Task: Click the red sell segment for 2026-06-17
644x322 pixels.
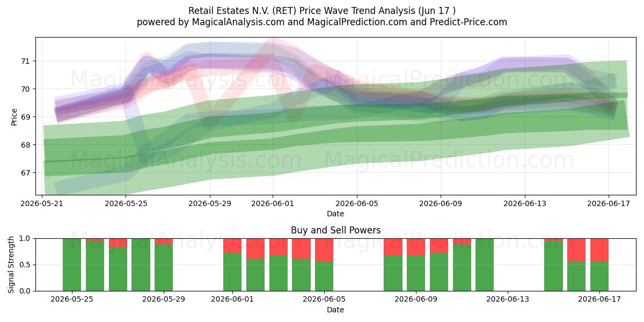Action: [599, 250]
